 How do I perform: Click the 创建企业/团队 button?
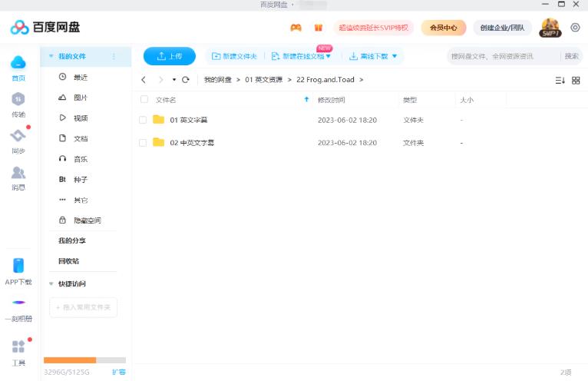[503, 28]
